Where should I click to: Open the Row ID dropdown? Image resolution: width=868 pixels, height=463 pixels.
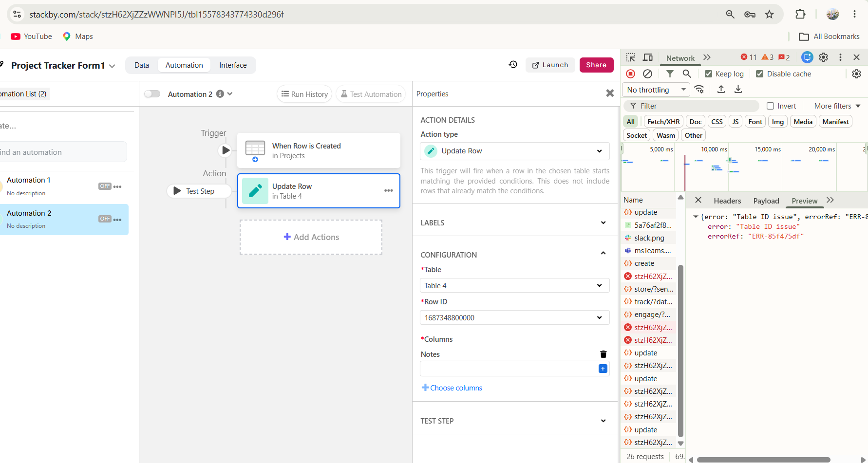coord(514,317)
